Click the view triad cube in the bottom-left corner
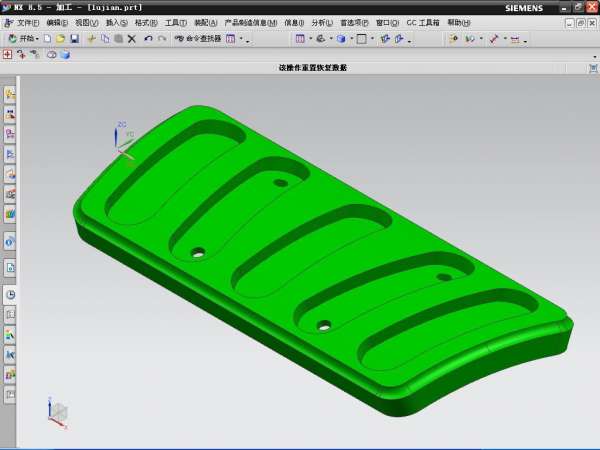 pyautogui.click(x=57, y=410)
